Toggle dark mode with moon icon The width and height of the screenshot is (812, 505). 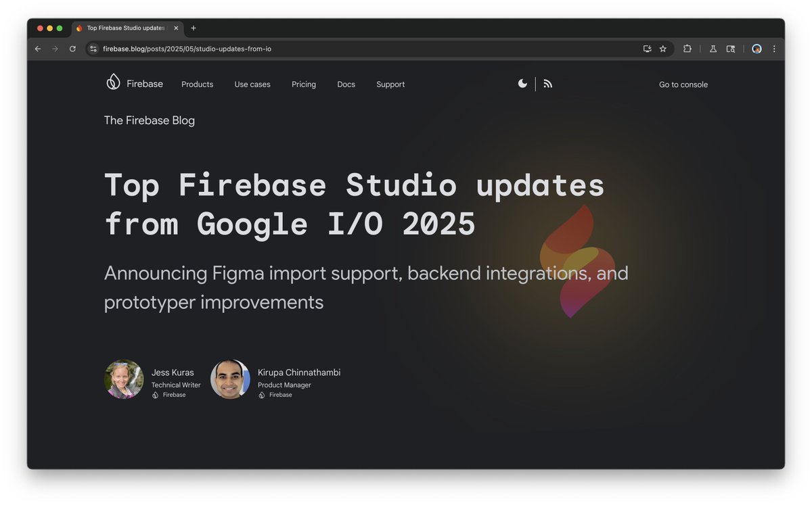522,84
